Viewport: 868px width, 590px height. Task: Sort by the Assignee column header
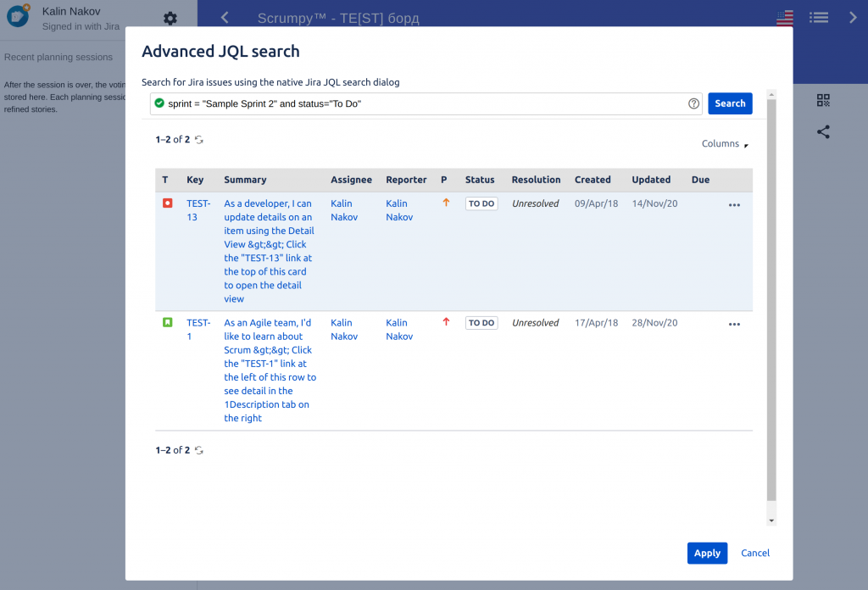click(x=351, y=180)
